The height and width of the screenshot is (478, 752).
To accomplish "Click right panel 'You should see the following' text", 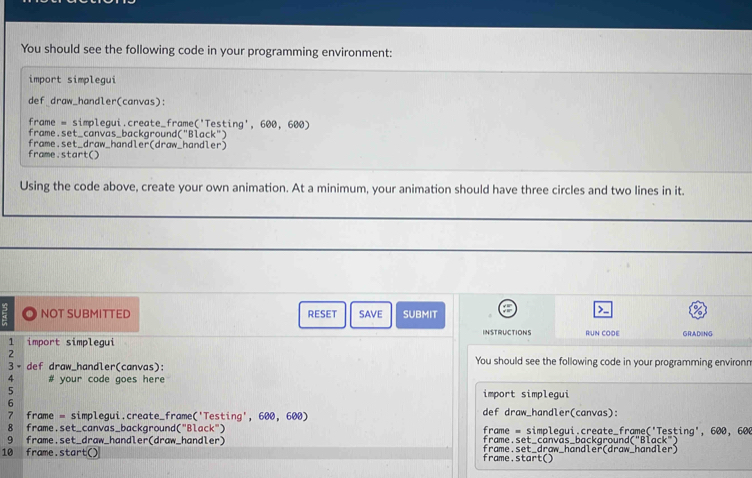I will pos(613,361).
